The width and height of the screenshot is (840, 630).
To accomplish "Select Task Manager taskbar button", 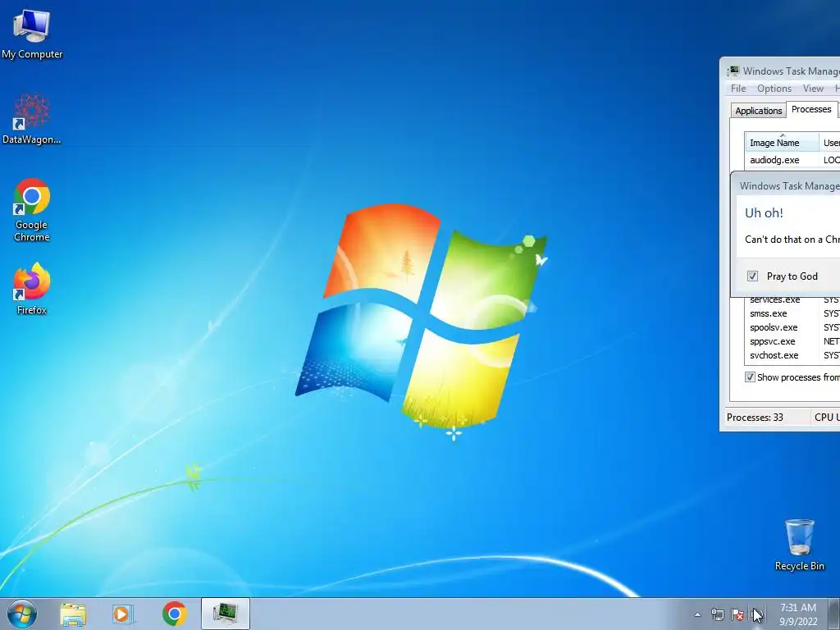I will pyautogui.click(x=226, y=614).
